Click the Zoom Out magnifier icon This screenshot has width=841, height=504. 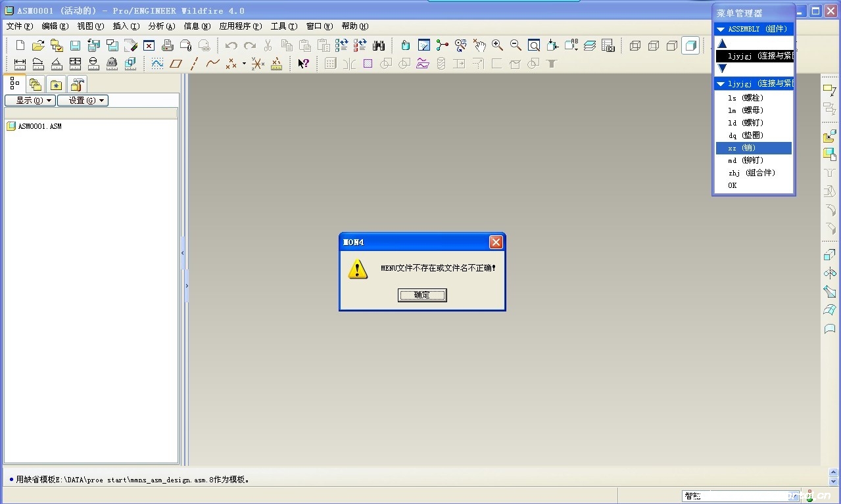(x=516, y=45)
